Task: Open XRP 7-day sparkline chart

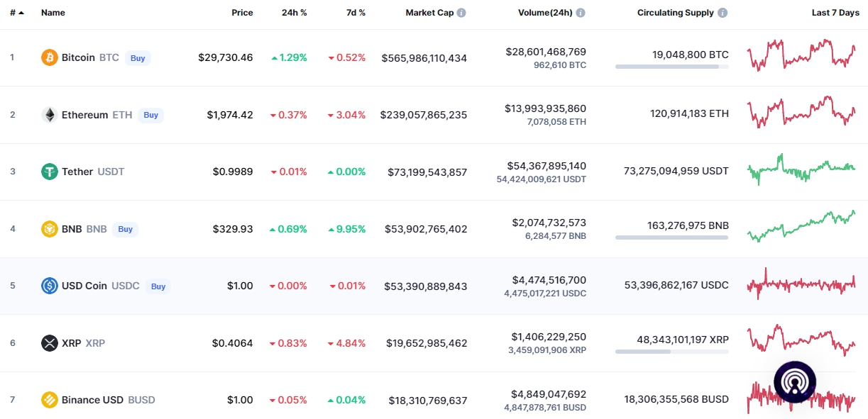Action: (x=801, y=340)
